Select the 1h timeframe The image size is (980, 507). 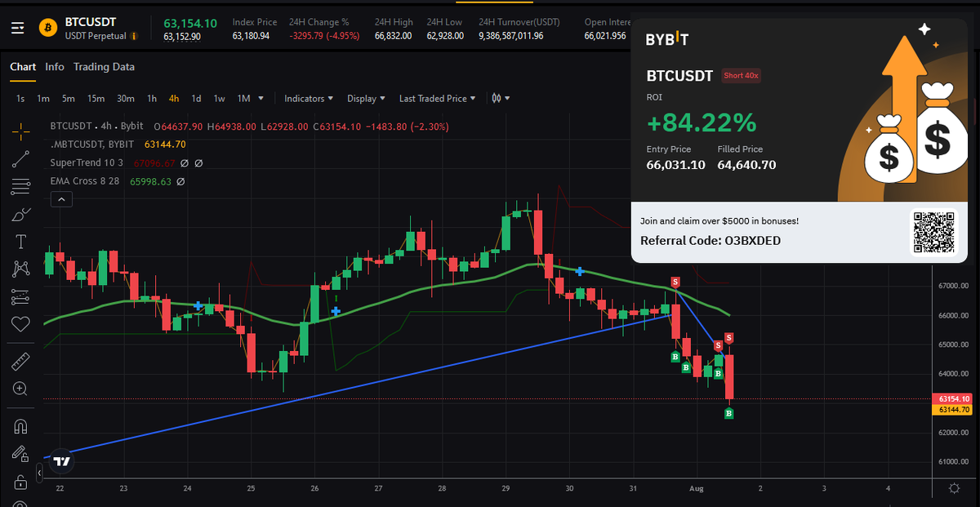click(152, 98)
